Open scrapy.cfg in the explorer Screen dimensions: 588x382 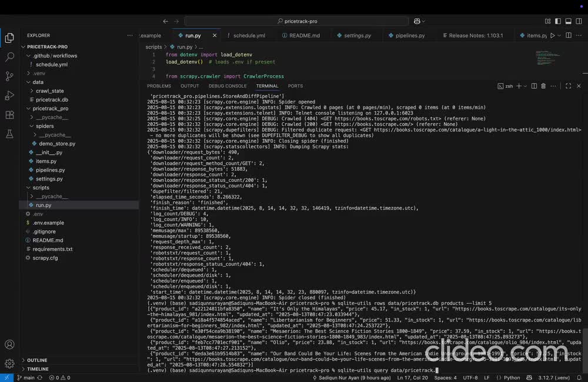tap(79, 258)
